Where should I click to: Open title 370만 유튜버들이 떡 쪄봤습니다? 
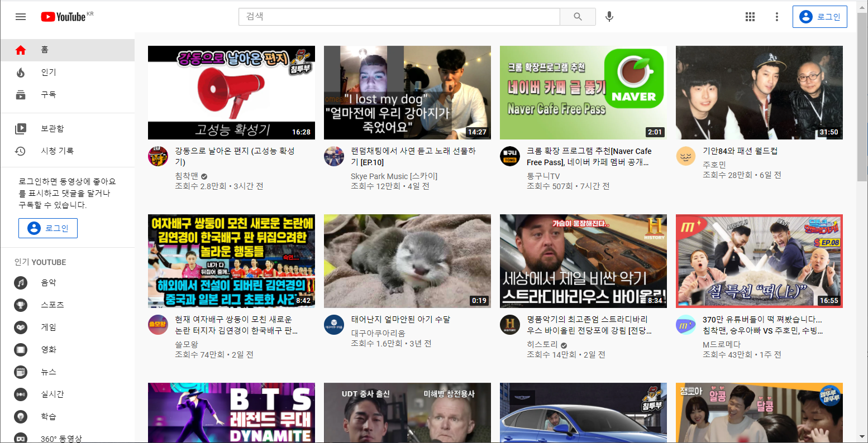763,325
